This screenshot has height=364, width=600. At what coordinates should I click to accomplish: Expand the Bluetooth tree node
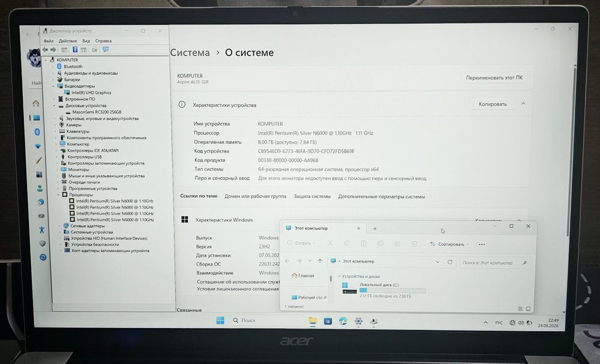(x=53, y=67)
